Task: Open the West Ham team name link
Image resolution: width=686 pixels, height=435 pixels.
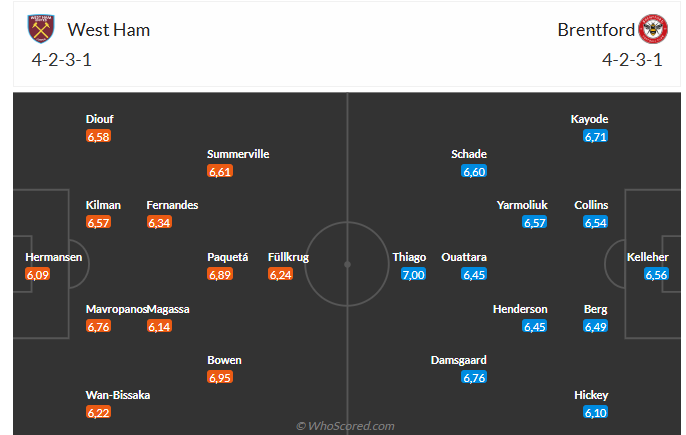Action: (108, 30)
